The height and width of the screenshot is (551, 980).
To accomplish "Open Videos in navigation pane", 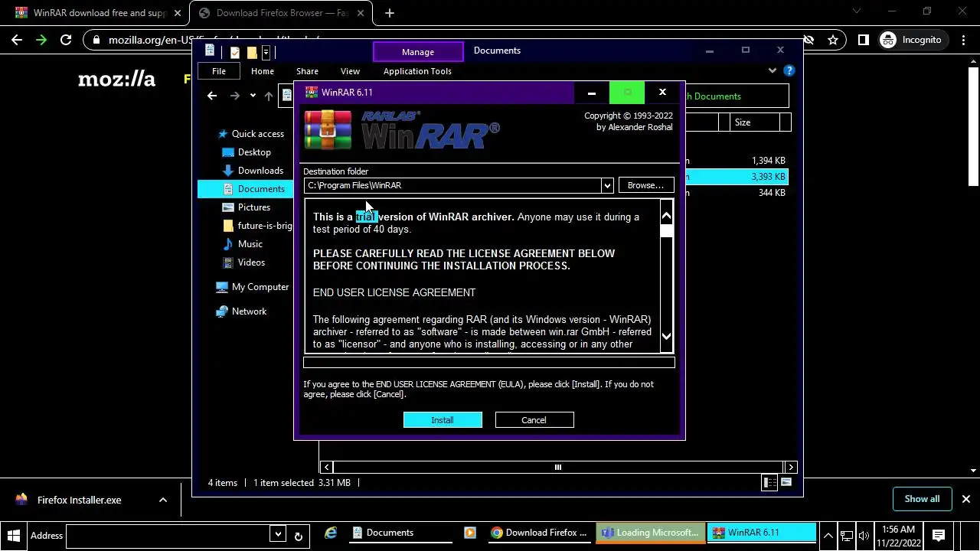I will click(243, 262).
